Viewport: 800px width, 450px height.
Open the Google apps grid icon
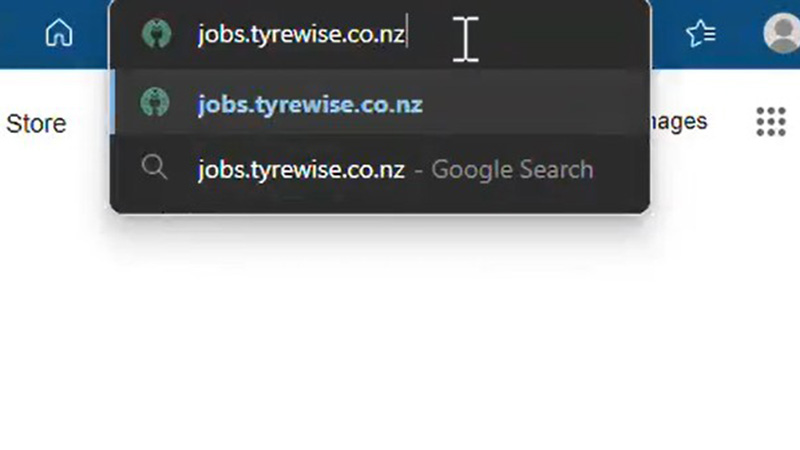pos(770,121)
